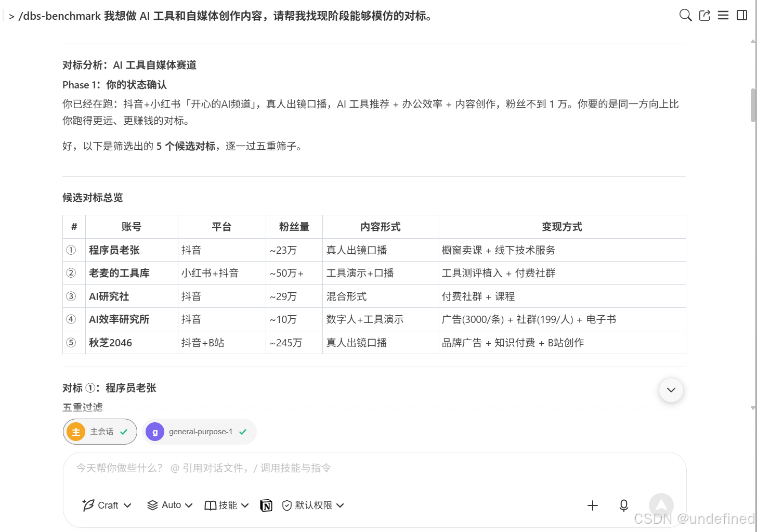Click the 秋芝2046 account cell
This screenshot has height=532, width=757.
132,343
